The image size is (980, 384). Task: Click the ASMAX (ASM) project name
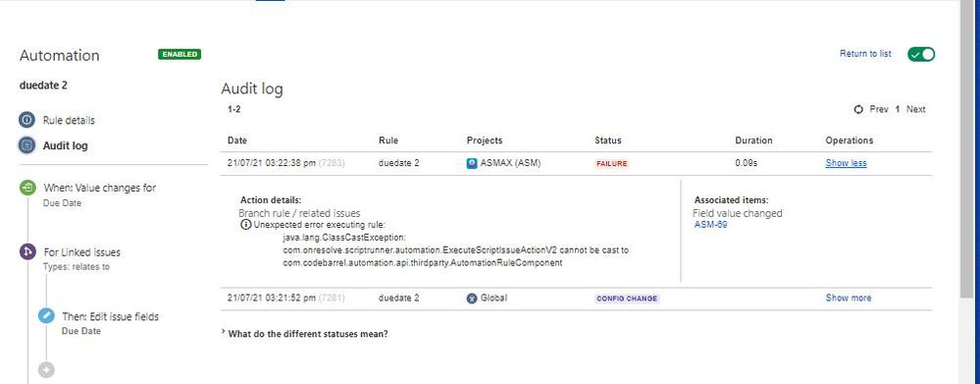pyautogui.click(x=510, y=163)
